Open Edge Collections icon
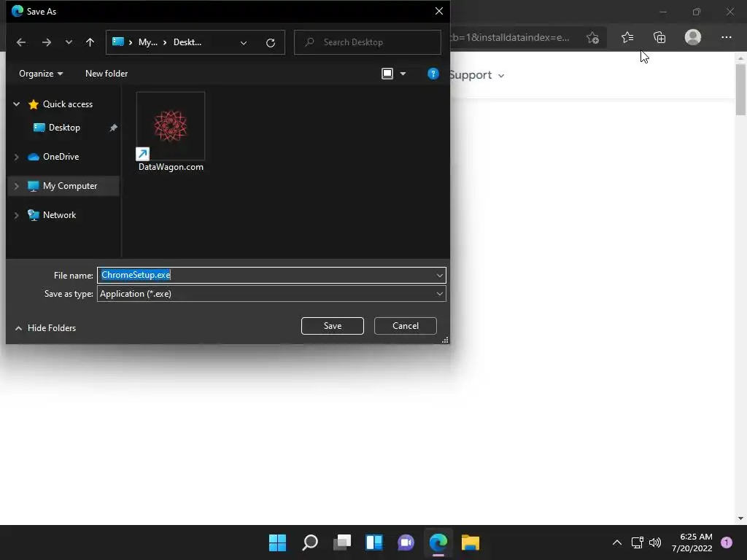 [659, 37]
